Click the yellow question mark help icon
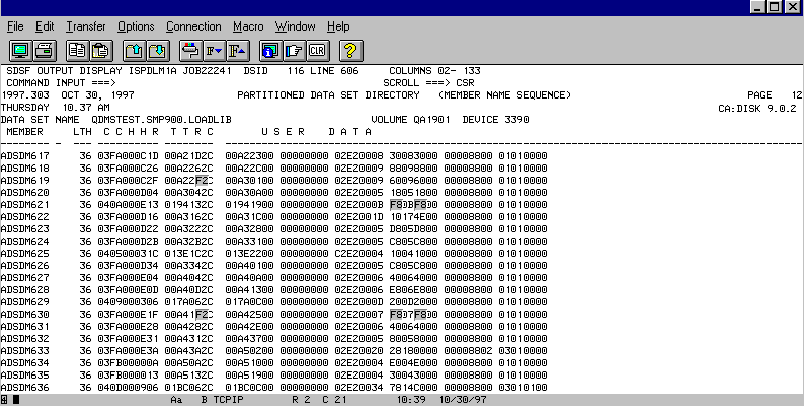Image resolution: width=804 pixels, height=406 pixels. (x=351, y=51)
